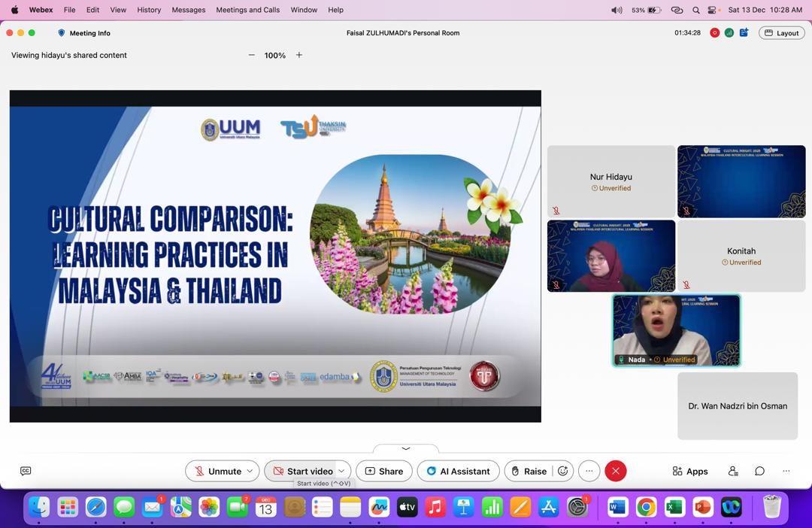Open the AI Assistant
Screen dimensions: 812x528
458,471
